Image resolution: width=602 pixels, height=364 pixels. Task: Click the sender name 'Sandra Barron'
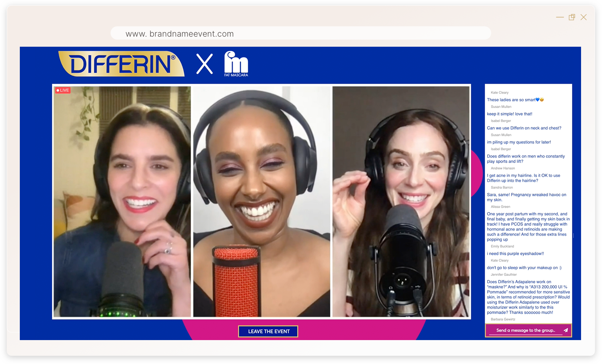(x=502, y=188)
